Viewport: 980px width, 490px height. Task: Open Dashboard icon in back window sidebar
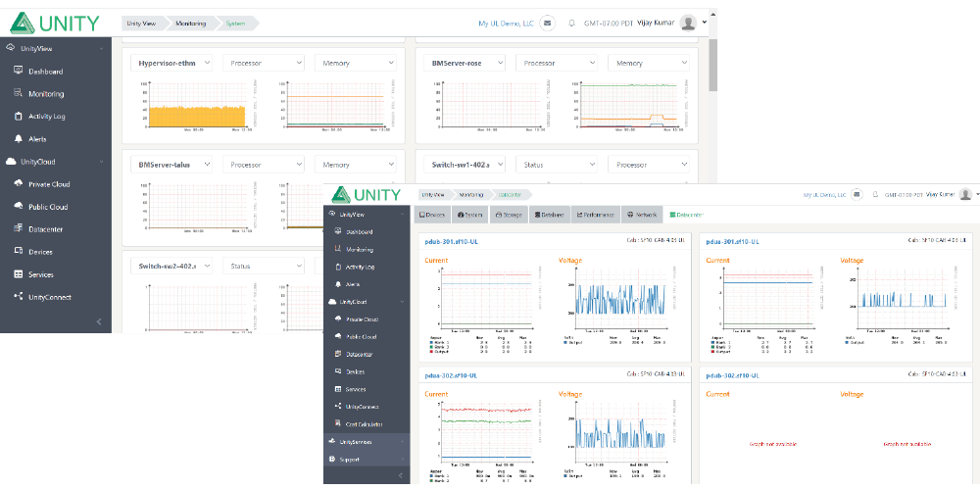[x=18, y=72]
